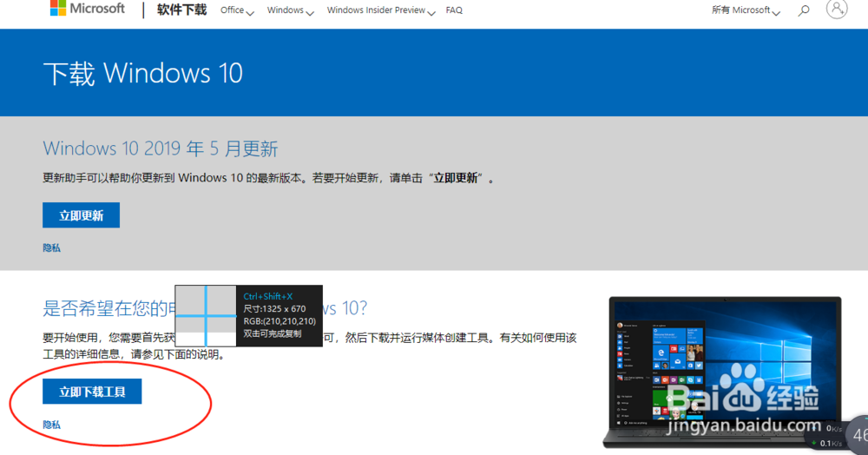Viewport: 868px width, 455px height.
Task: Click the Microsoft logo
Action: [x=88, y=9]
